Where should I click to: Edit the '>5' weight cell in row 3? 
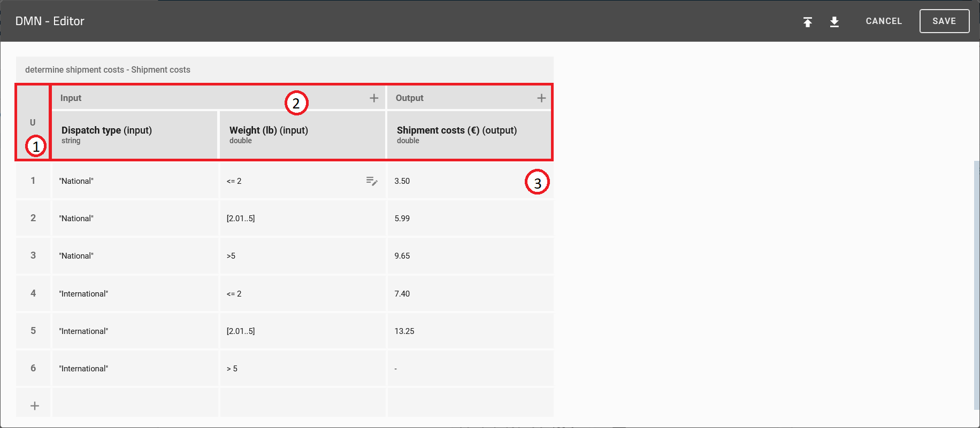point(302,256)
